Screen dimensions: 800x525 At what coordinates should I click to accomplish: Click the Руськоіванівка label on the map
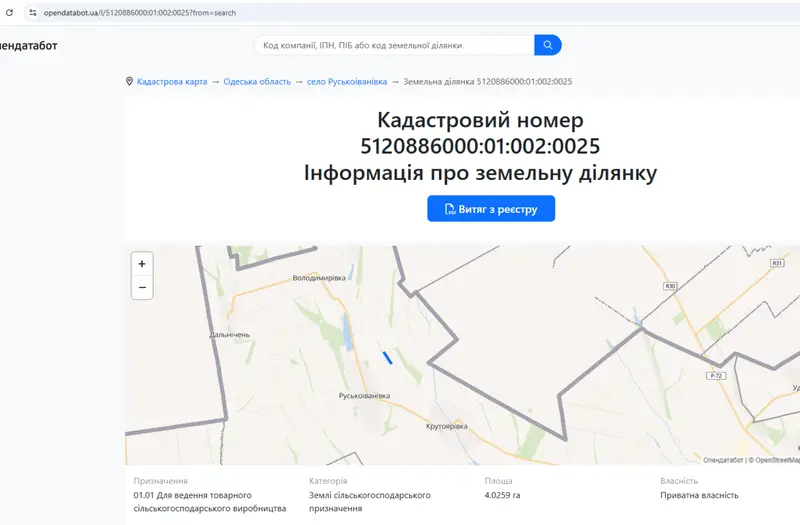pyautogui.click(x=364, y=395)
